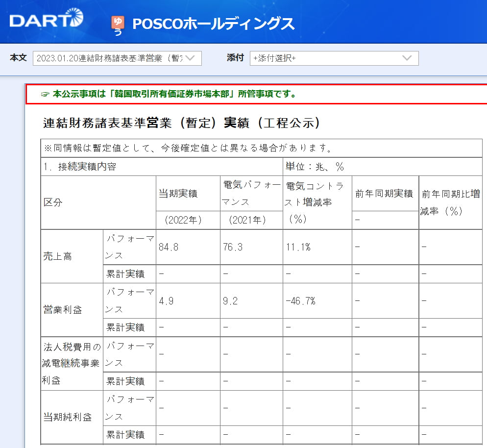487x448 pixels.
Task: Click パフォーマンス label in the 当期純利益 row
Action: click(x=129, y=408)
